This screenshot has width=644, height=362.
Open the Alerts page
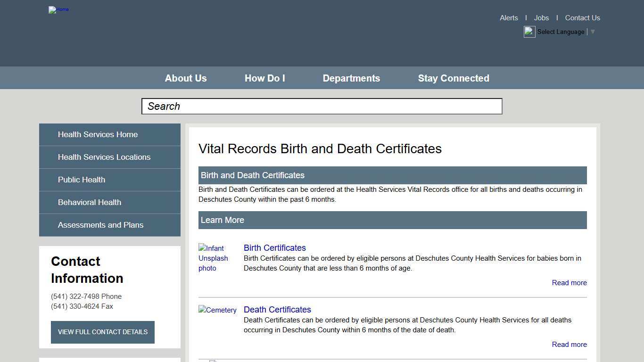point(509,17)
